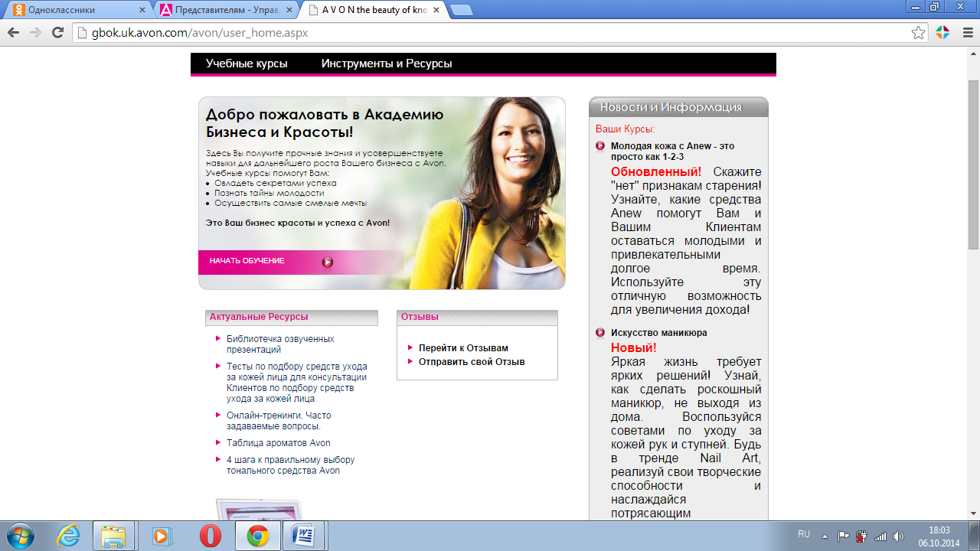Click play icon next to Начать обучение

[328, 262]
